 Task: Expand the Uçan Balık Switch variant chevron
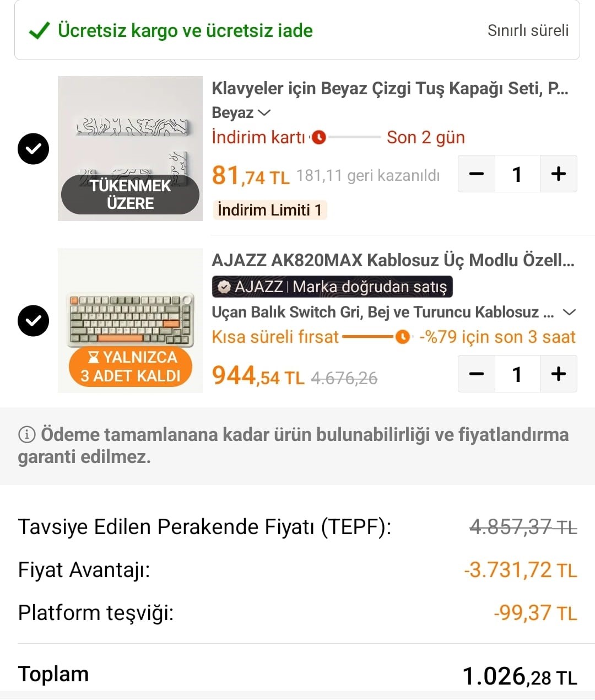tap(569, 313)
